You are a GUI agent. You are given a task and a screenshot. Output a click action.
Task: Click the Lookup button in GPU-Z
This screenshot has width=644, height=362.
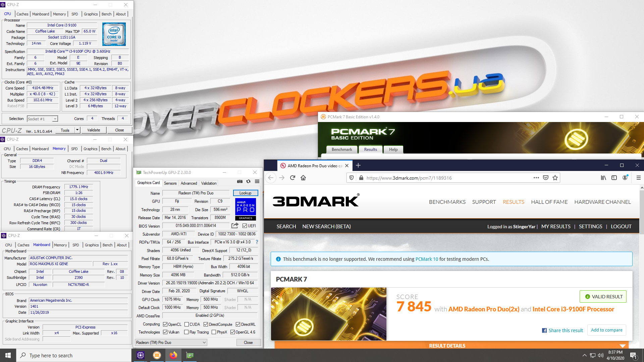(246, 193)
